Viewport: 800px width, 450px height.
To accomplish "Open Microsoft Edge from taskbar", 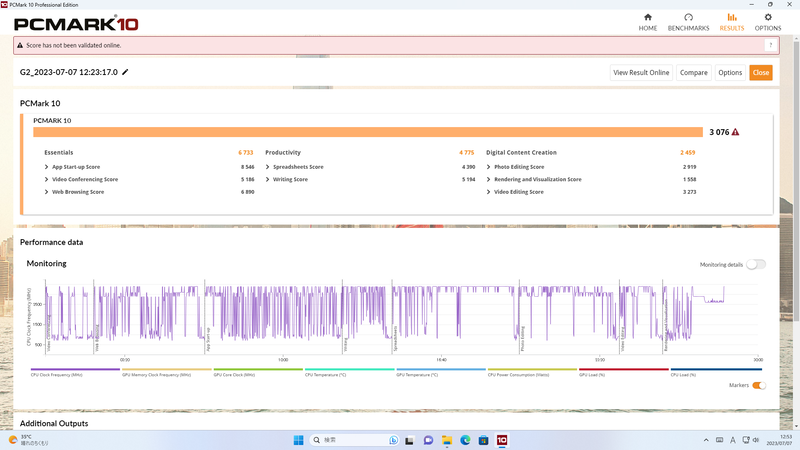I will pos(465,440).
